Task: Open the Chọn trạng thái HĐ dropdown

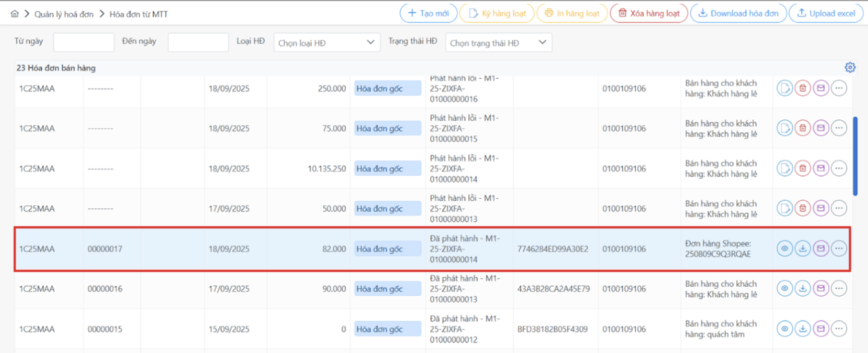Action: pos(499,43)
